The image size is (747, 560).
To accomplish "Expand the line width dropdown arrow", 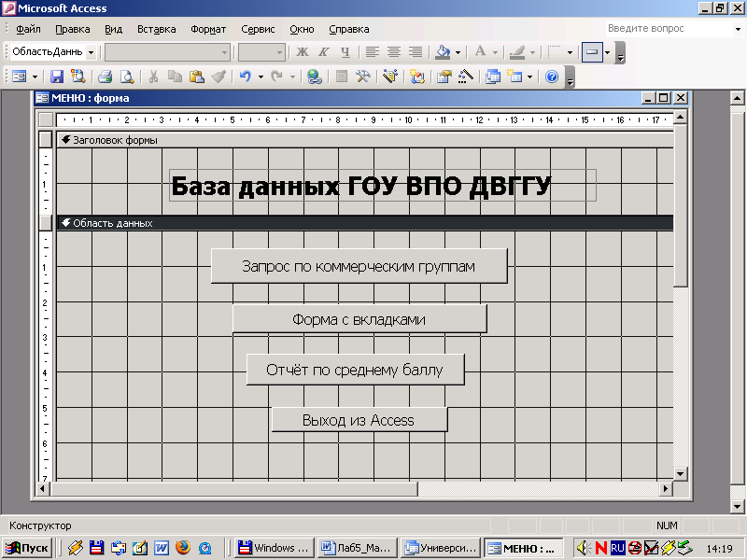I will (x=570, y=52).
